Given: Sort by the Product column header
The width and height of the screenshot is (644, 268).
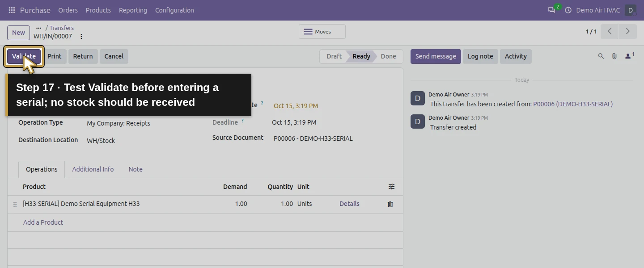Looking at the screenshot, I should (x=34, y=187).
